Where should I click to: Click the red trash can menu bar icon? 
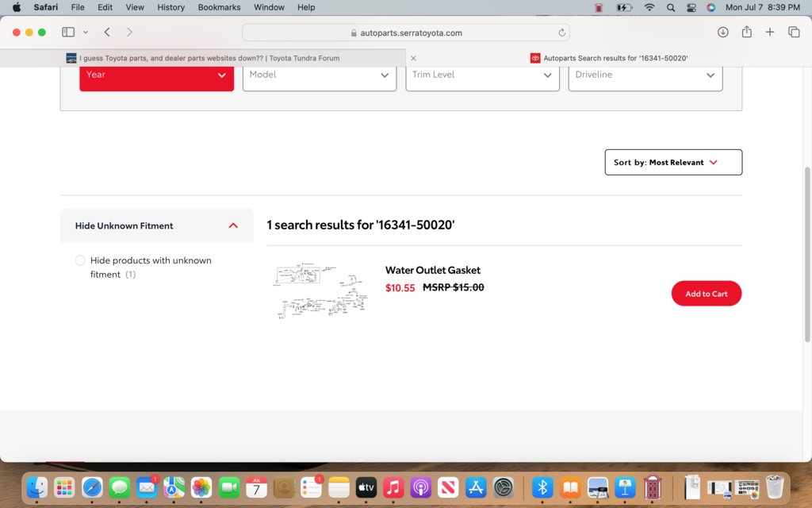tap(599, 7)
